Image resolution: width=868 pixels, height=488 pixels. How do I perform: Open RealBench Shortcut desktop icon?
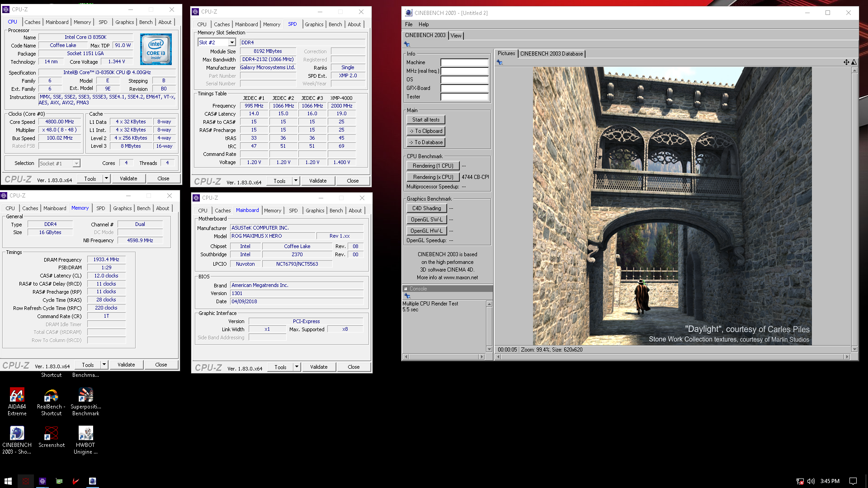click(51, 401)
